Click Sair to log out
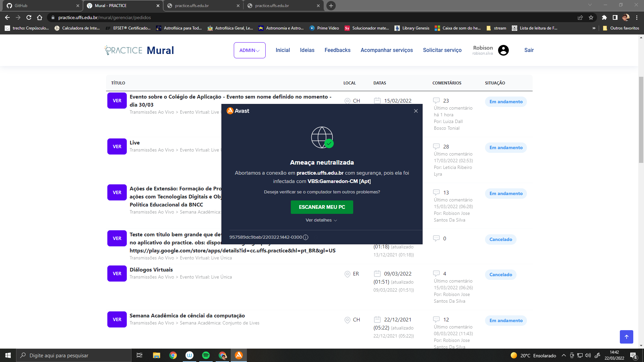This screenshot has height=362, width=644. 529,50
